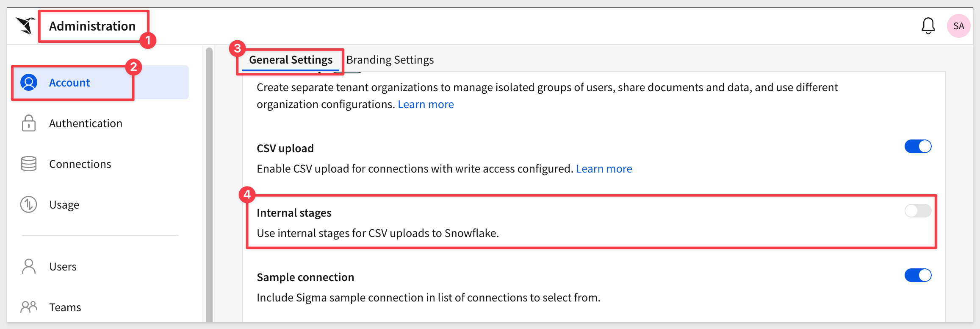
Task: Enable the Internal stages toggle
Action: point(918,211)
